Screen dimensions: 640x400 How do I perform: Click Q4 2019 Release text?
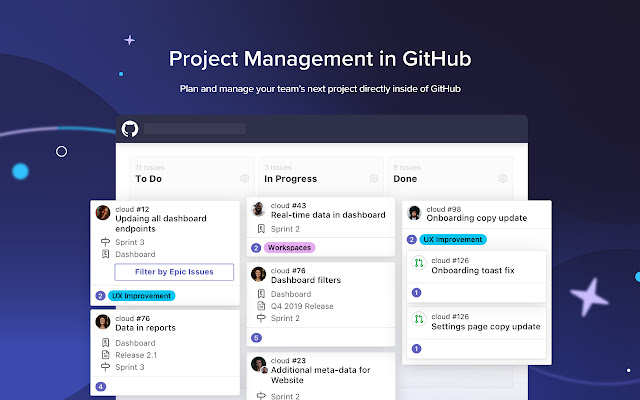click(x=302, y=306)
